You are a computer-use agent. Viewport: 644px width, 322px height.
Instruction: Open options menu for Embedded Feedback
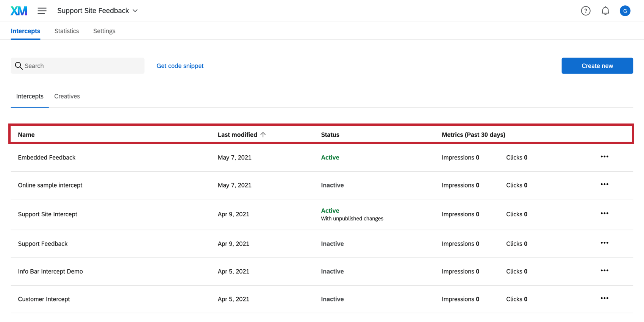coord(604,156)
